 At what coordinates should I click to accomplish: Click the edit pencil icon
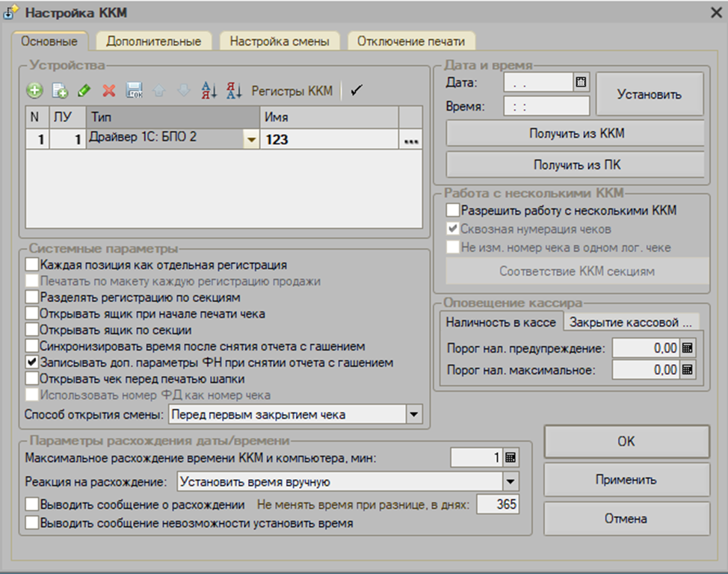pyautogui.click(x=84, y=90)
